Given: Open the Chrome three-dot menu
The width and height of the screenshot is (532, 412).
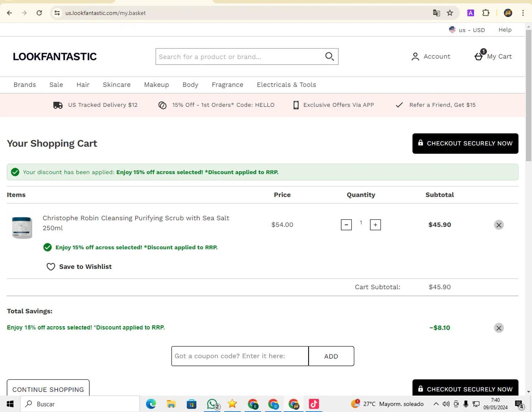Looking at the screenshot, I should [523, 13].
